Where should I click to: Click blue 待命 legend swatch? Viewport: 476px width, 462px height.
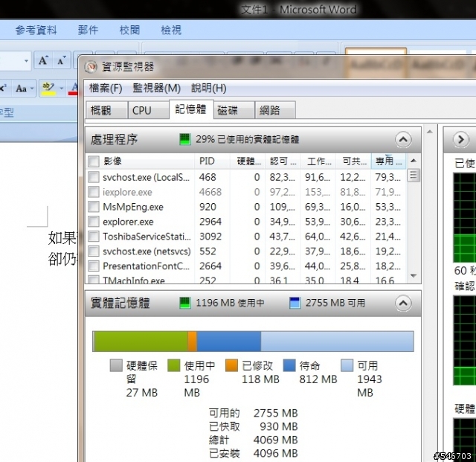(289, 365)
